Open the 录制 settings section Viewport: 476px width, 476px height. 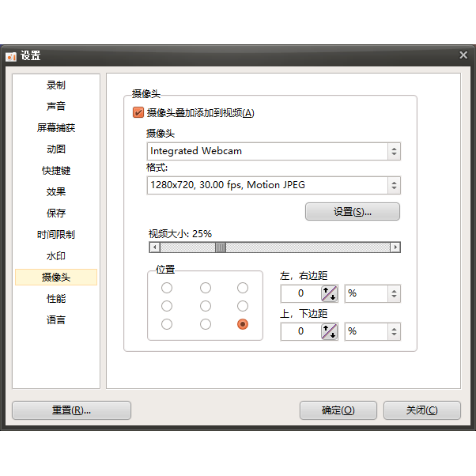pos(56,85)
